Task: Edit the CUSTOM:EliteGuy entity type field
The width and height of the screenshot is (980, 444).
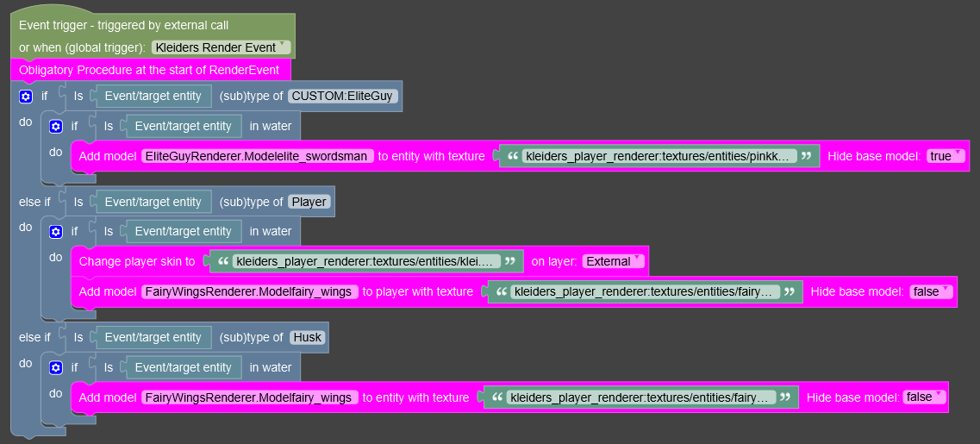Action: click(342, 97)
